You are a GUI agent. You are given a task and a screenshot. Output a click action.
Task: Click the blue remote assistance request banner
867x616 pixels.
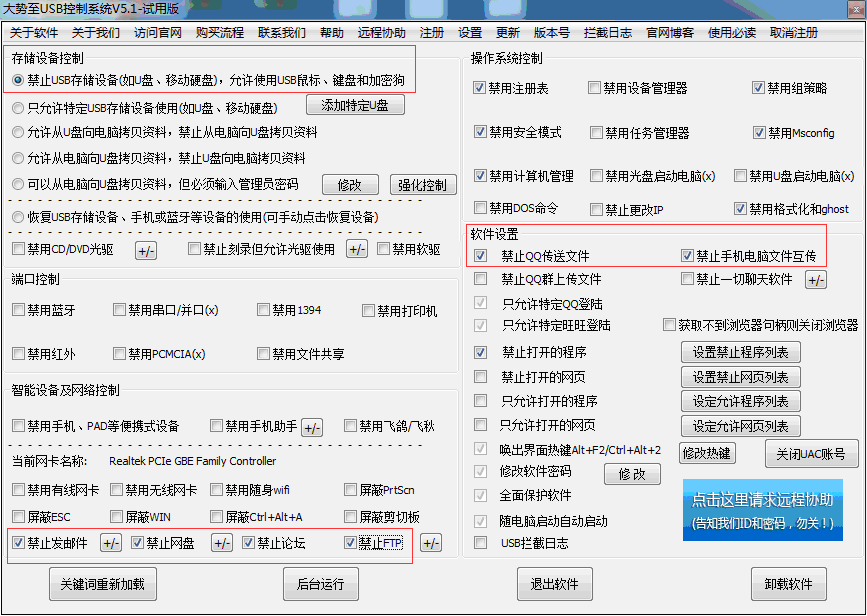click(762, 510)
